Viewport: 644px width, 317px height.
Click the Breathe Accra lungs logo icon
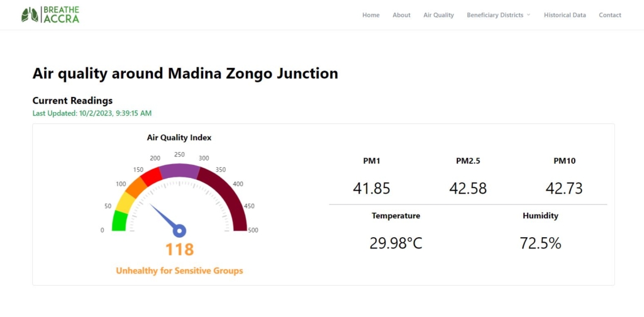pos(29,14)
